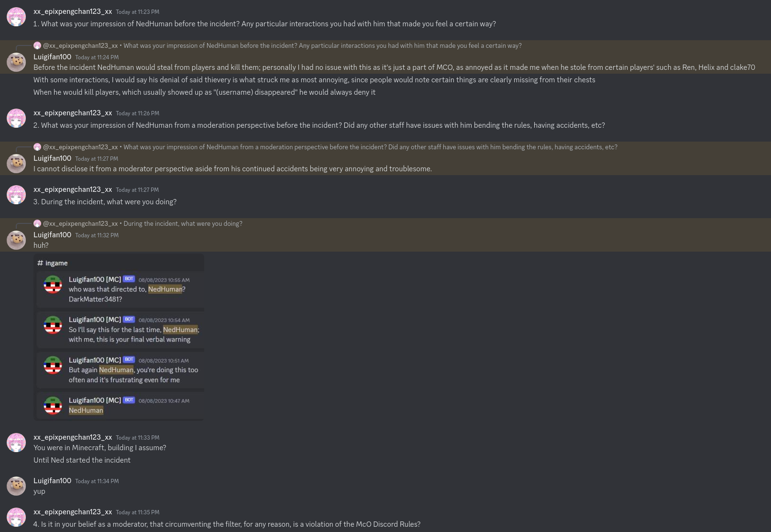
Task: Click xx_epixpengchan123_xx username on the 11:35 PM message
Action: click(x=73, y=512)
